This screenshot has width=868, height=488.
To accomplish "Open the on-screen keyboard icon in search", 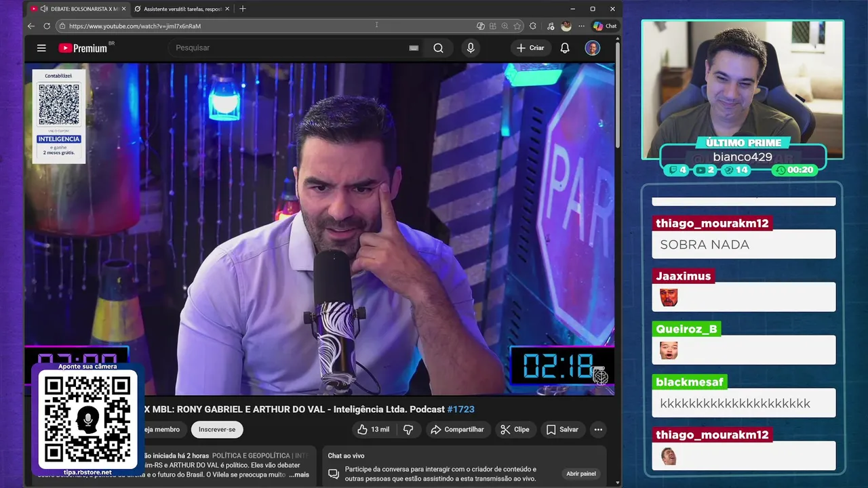I will pyautogui.click(x=414, y=48).
